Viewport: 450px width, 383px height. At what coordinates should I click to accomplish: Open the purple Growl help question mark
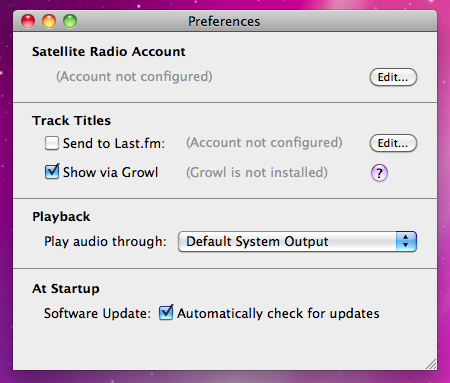[x=379, y=173]
